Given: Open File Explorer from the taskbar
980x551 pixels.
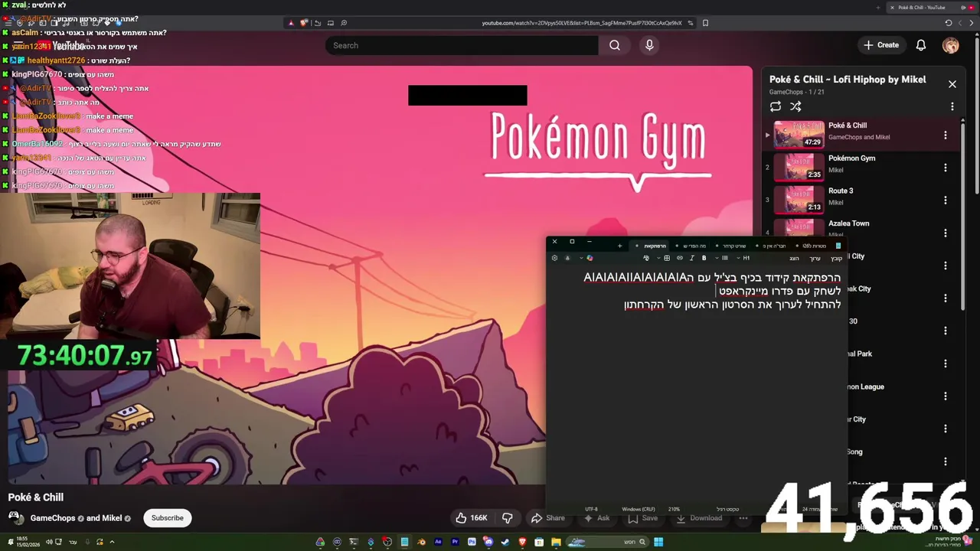Looking at the screenshot, I should click(x=556, y=542).
